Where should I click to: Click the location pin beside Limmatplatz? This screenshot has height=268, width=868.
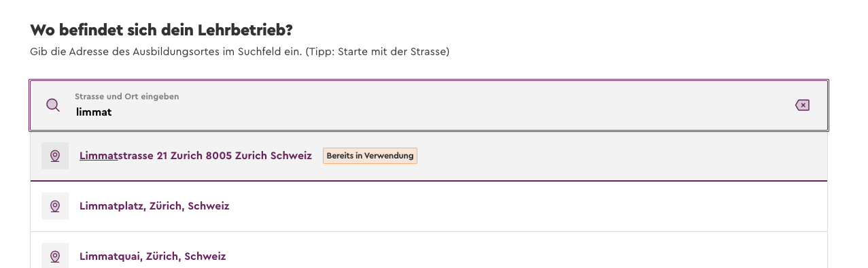pyautogui.click(x=55, y=206)
